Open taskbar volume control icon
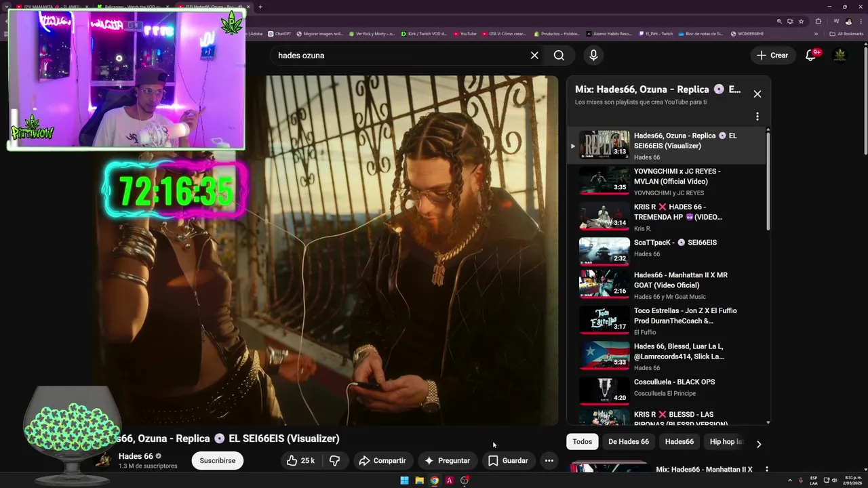Image resolution: width=868 pixels, height=488 pixels. pyautogui.click(x=834, y=480)
